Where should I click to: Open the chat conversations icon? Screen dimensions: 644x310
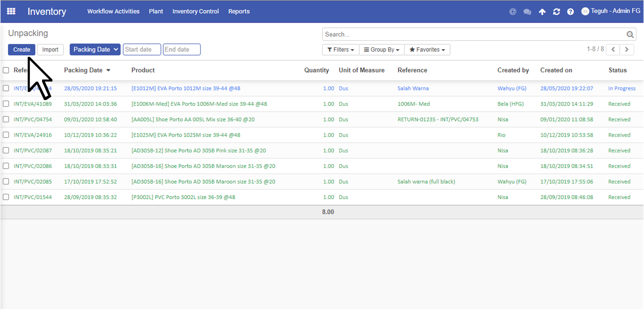pos(527,12)
